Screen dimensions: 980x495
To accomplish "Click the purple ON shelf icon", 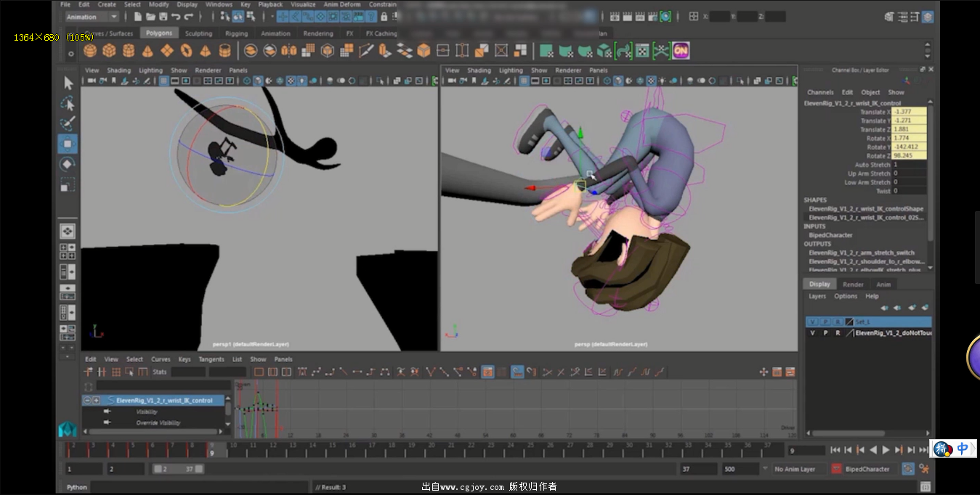I will [681, 51].
